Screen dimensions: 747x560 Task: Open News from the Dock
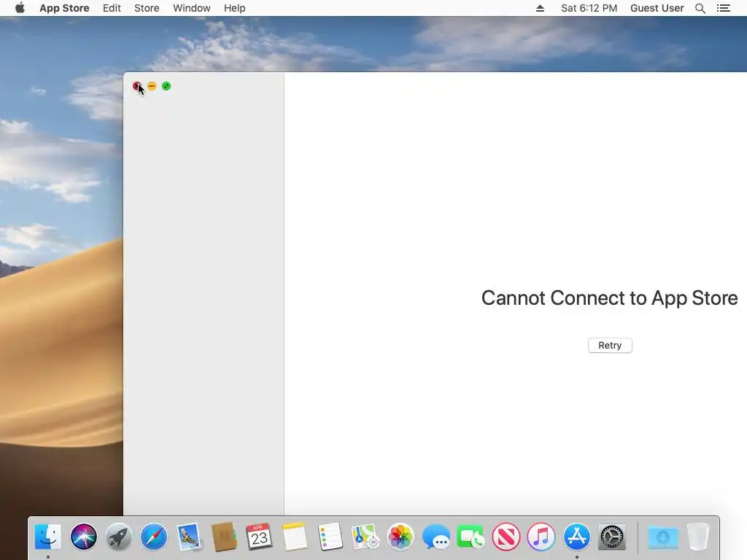coord(506,537)
